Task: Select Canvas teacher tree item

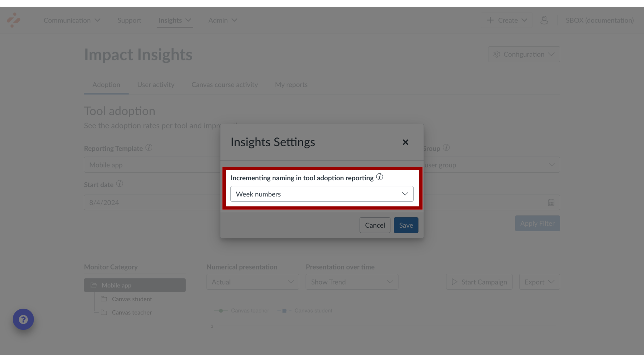Action: tap(131, 312)
